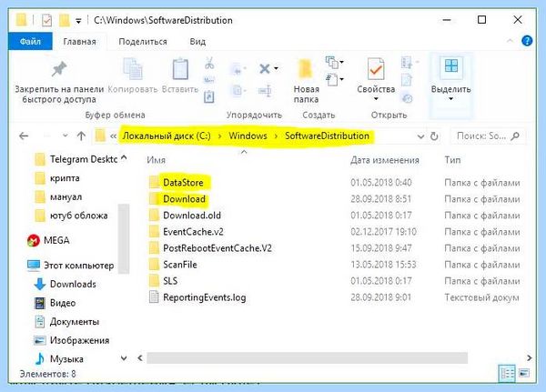Switch to large thumbnails view icon

coord(524,373)
